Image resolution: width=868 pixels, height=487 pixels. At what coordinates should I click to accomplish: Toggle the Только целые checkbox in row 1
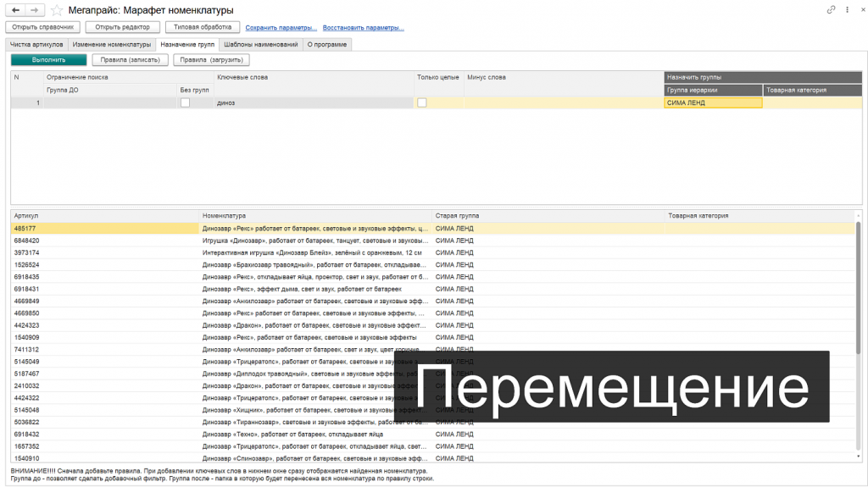click(422, 103)
